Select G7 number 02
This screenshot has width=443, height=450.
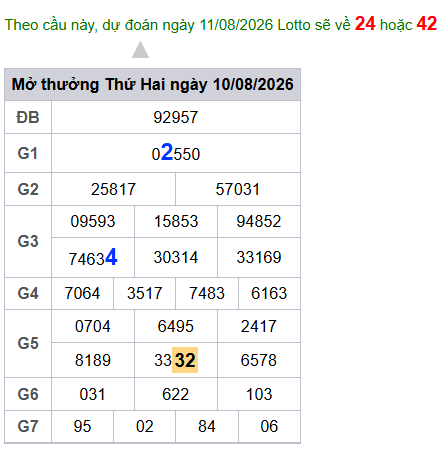tap(145, 426)
